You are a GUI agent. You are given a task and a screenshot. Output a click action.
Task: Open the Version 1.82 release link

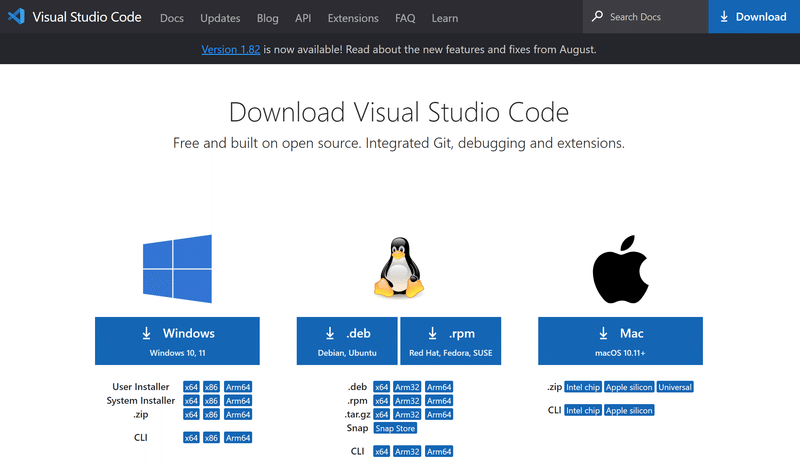231,49
